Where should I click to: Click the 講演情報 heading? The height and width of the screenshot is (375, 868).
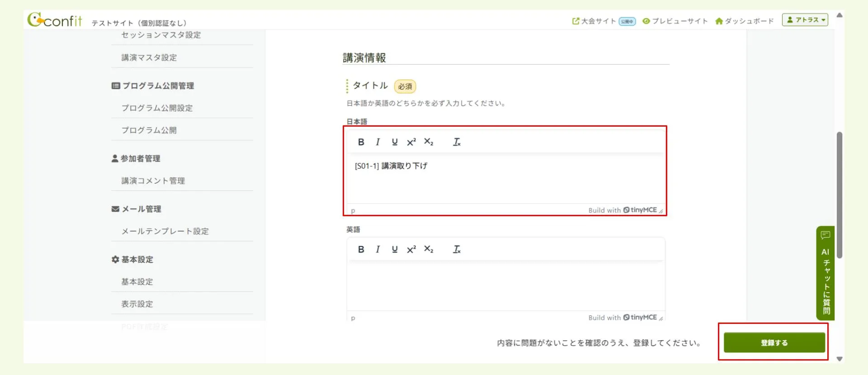[364, 58]
